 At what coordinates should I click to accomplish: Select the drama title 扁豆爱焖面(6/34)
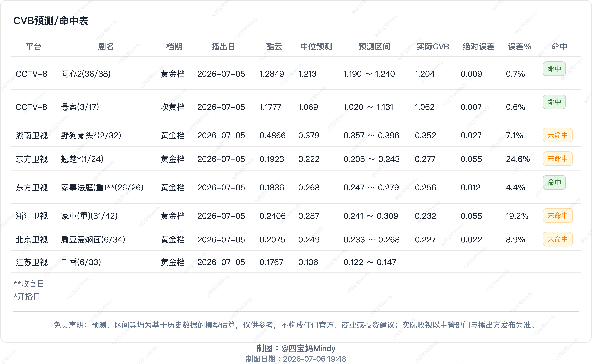click(93, 239)
